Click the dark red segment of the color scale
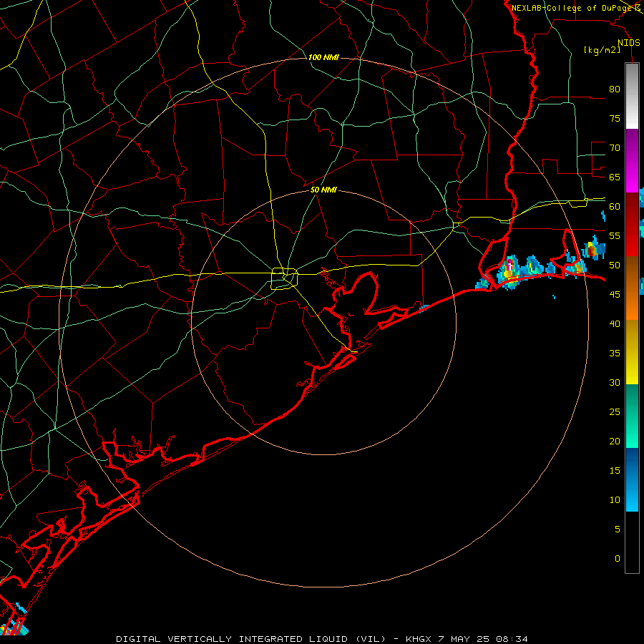Screen dimensions: 644x644 coord(632,224)
